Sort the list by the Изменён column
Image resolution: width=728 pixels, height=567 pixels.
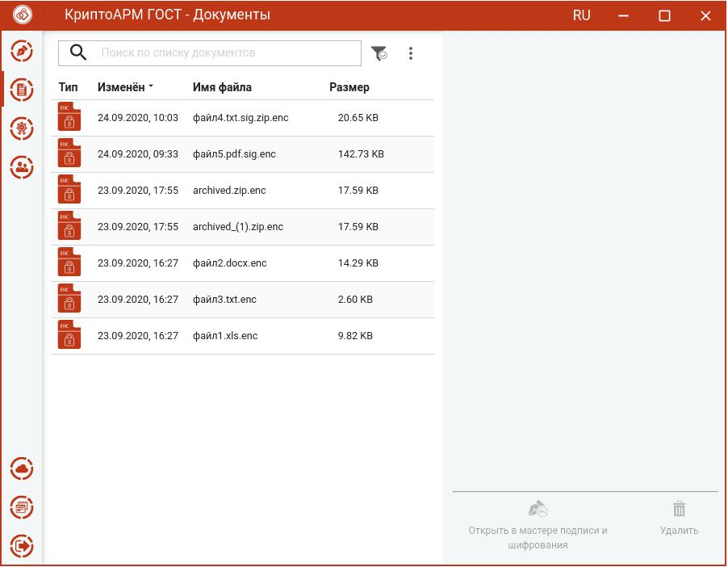pyautogui.click(x=125, y=87)
